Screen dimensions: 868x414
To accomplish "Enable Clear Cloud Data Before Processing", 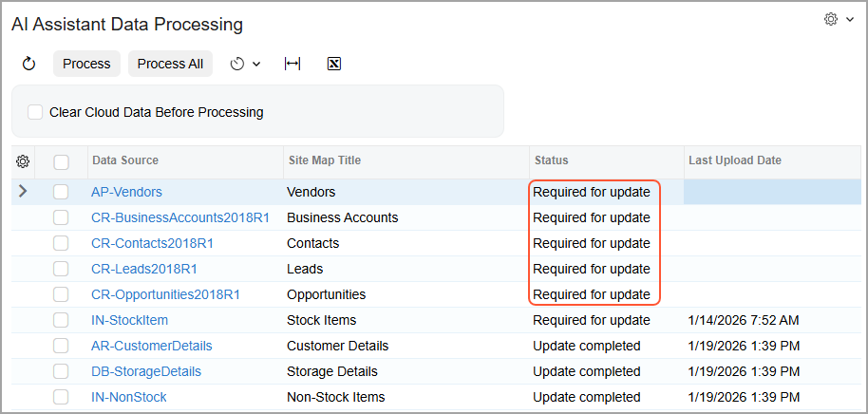I will [x=35, y=112].
